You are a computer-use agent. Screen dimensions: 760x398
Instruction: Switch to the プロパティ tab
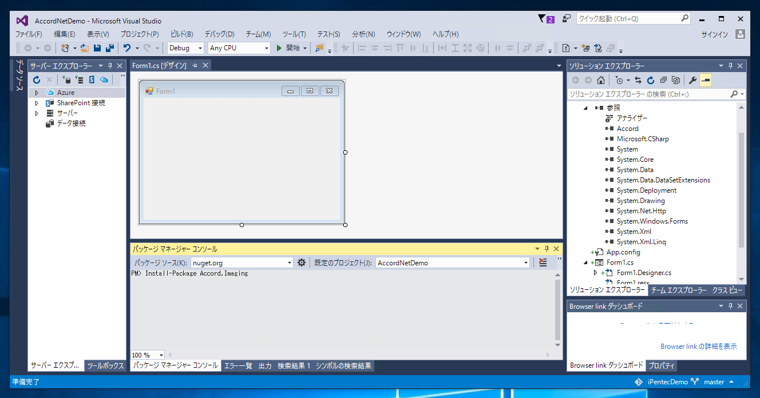tap(662, 366)
